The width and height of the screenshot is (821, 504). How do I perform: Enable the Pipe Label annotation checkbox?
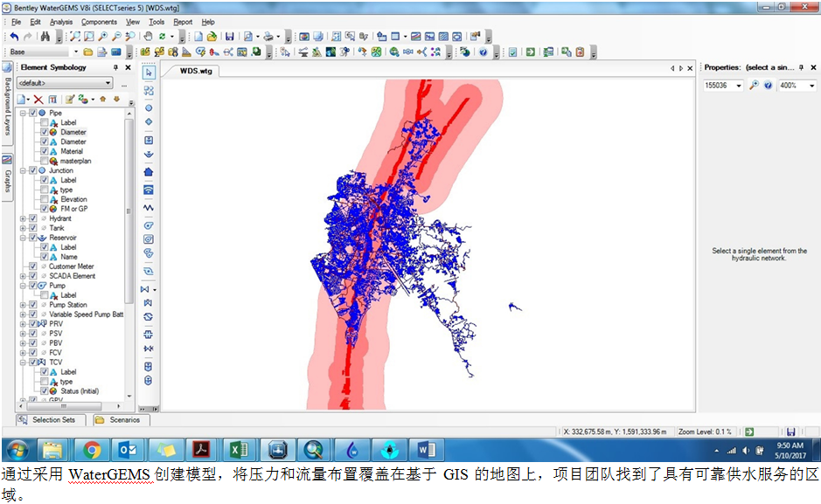coord(45,122)
